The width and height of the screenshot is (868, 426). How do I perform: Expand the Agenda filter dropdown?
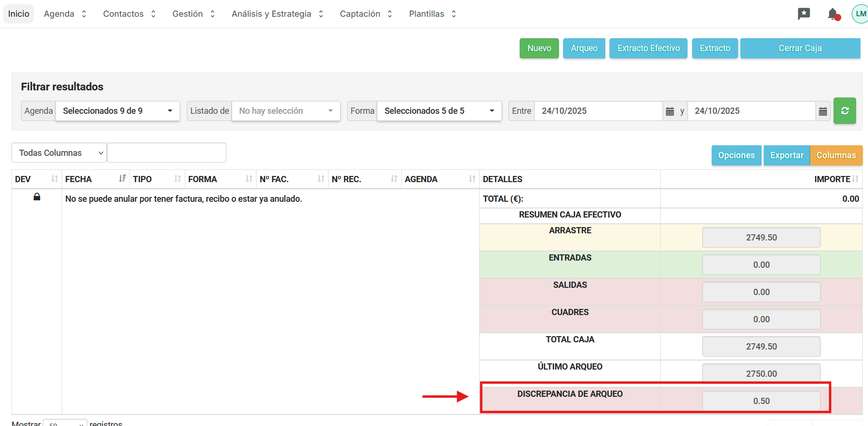pos(118,111)
